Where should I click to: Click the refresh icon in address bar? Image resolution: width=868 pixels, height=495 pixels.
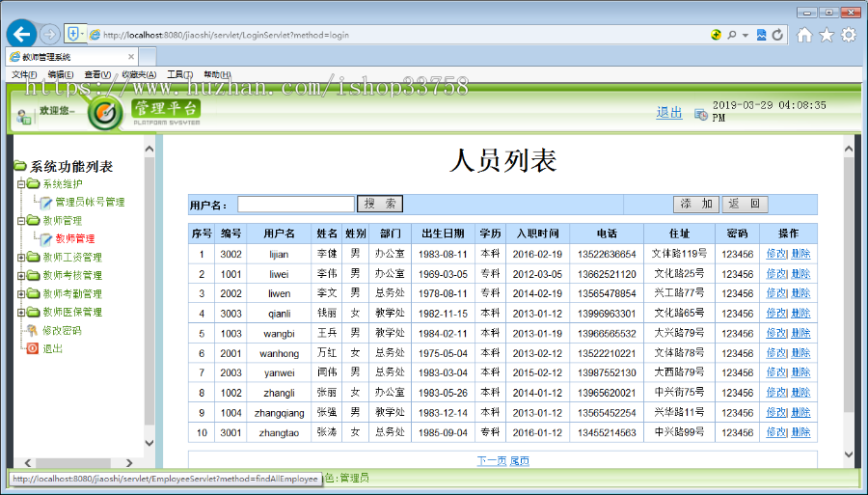(x=777, y=35)
